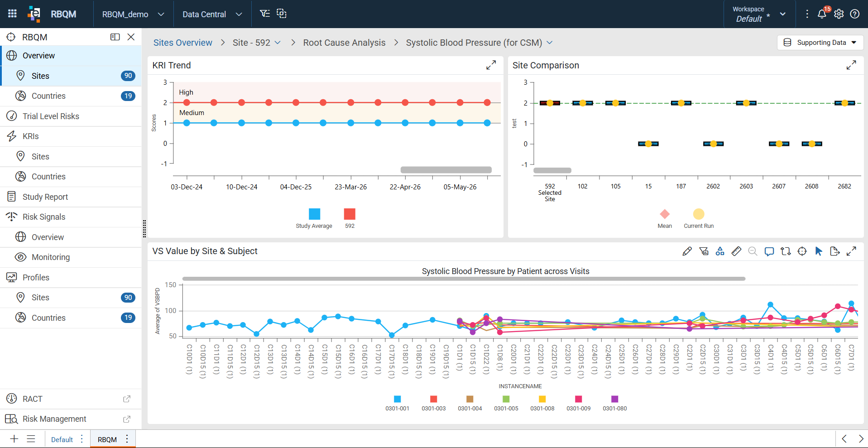Viewport: 868px width, 448px height.
Task: Open Study Report in sidebar
Action: (x=71, y=197)
